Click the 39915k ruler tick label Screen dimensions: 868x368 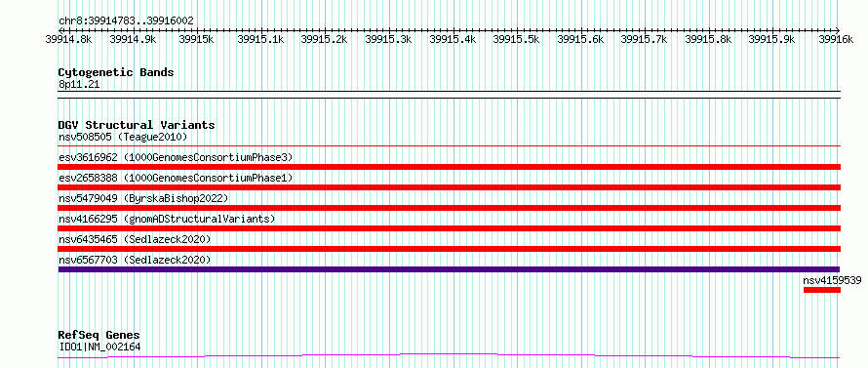(196, 39)
